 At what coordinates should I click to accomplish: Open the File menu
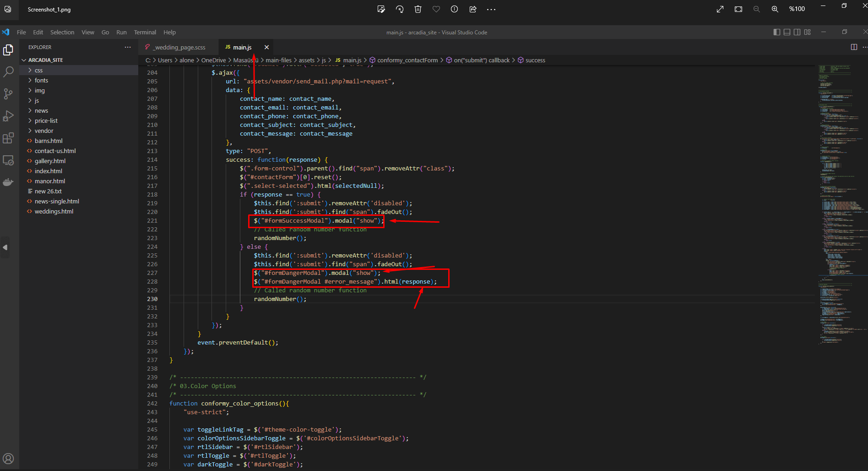coord(22,32)
